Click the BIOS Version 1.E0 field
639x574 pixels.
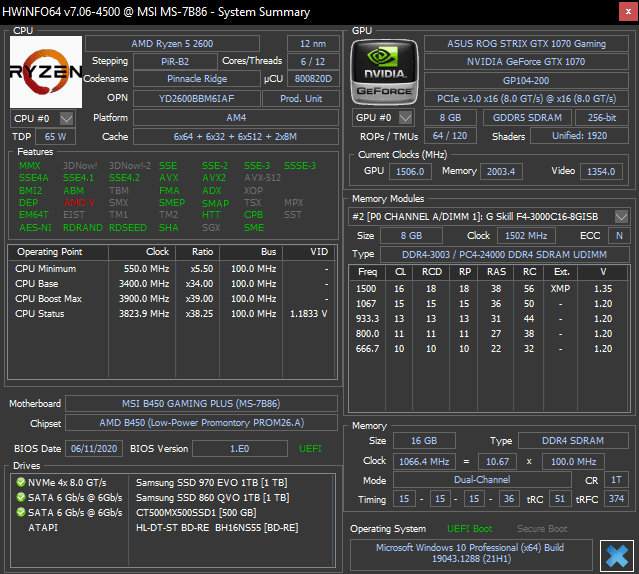240,449
